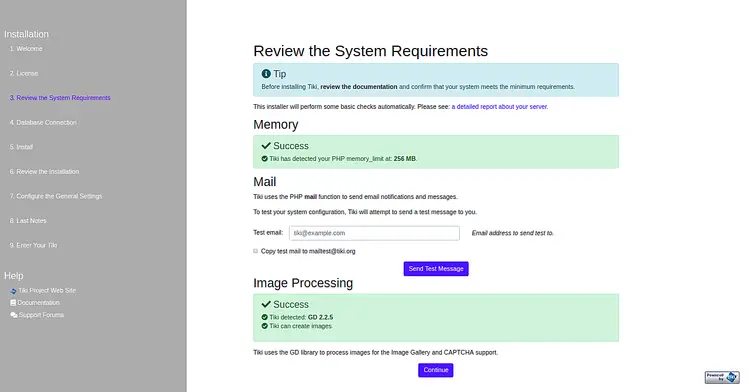Click the Send Test Message button
This screenshot has width=750, height=392.
[436, 269]
